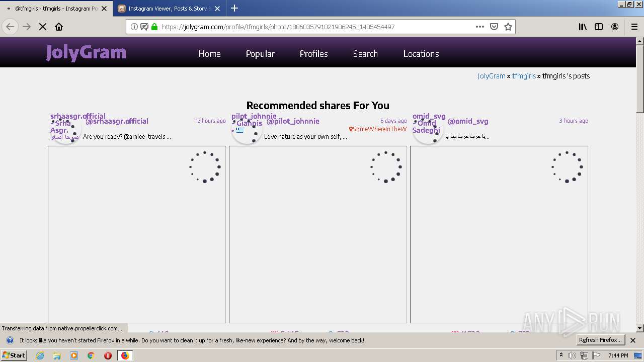The height and width of the screenshot is (362, 644).
Task: Open the Windows Start menu
Action: [14, 355]
